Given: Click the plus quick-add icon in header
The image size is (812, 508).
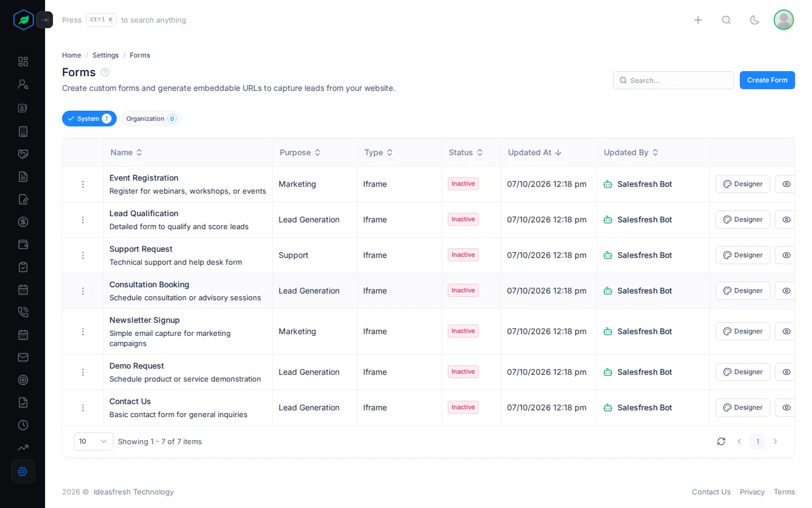Looking at the screenshot, I should [x=698, y=20].
